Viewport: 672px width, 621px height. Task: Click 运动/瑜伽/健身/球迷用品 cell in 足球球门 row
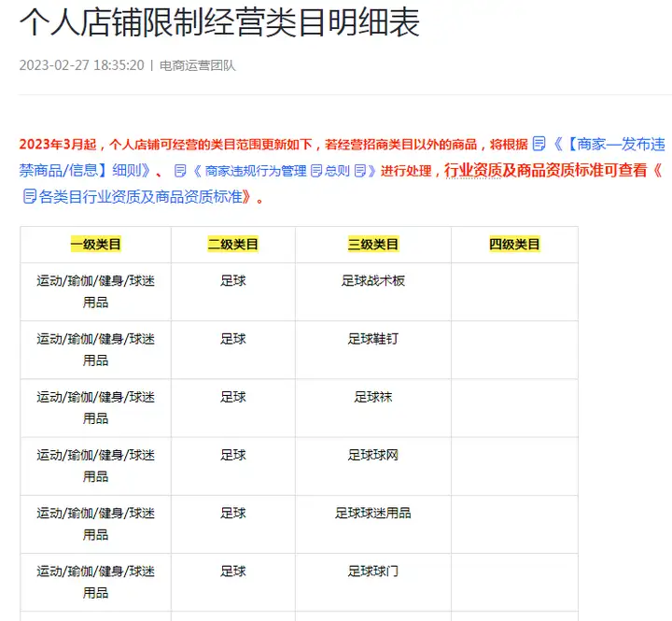(x=95, y=582)
